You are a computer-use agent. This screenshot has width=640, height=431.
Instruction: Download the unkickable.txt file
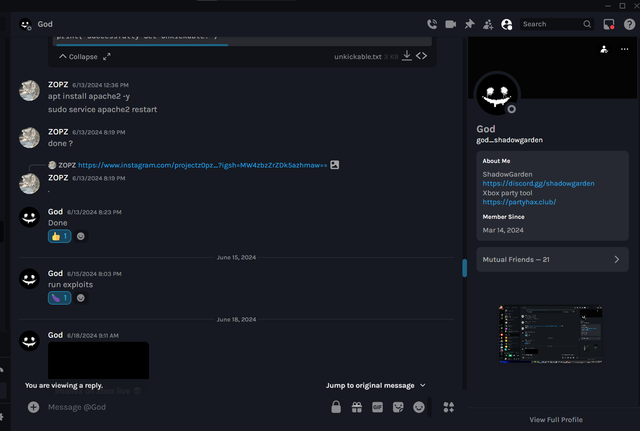pyautogui.click(x=407, y=56)
